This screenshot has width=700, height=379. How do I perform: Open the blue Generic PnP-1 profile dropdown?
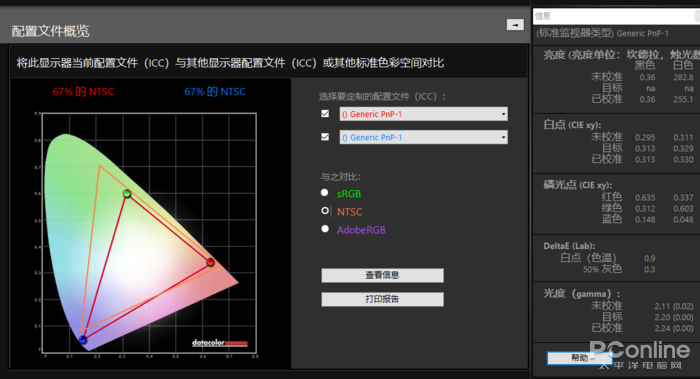pos(423,137)
